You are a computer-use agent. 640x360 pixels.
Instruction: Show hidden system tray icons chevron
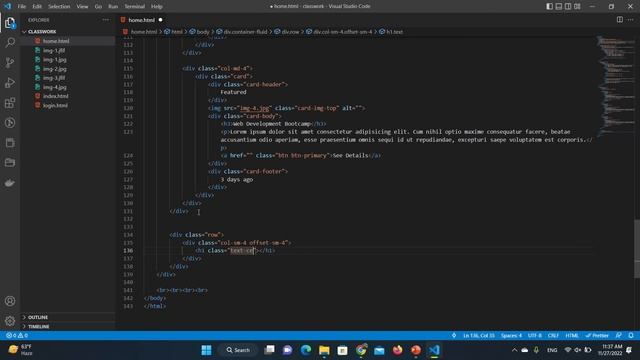[x=514, y=350]
